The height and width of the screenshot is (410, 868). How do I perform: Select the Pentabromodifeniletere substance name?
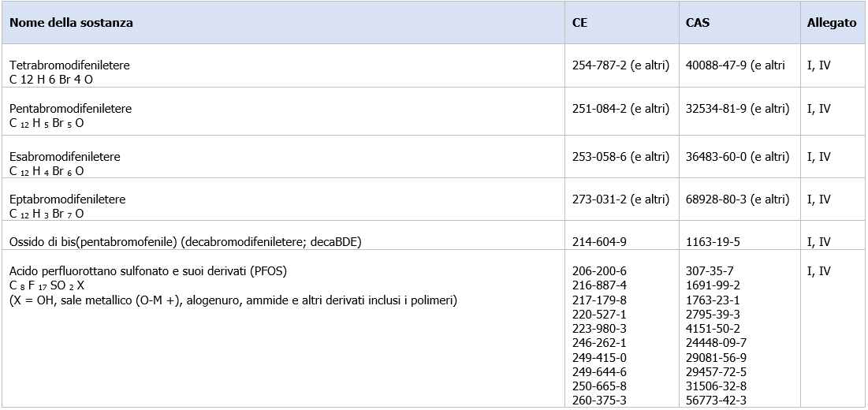click(71, 109)
